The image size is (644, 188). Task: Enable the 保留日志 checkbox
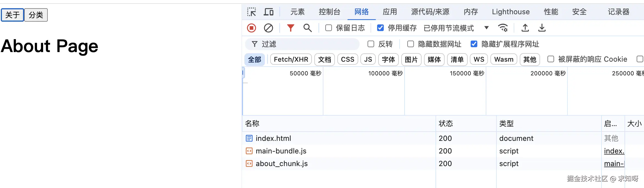coord(329,28)
